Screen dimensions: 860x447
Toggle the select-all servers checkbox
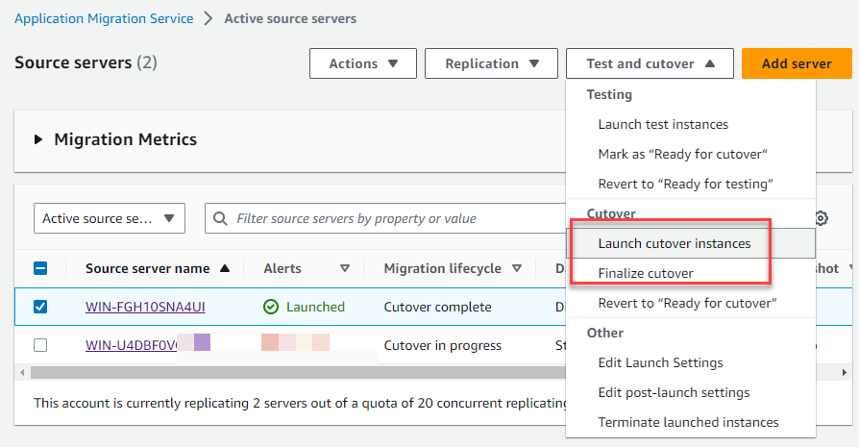41,268
